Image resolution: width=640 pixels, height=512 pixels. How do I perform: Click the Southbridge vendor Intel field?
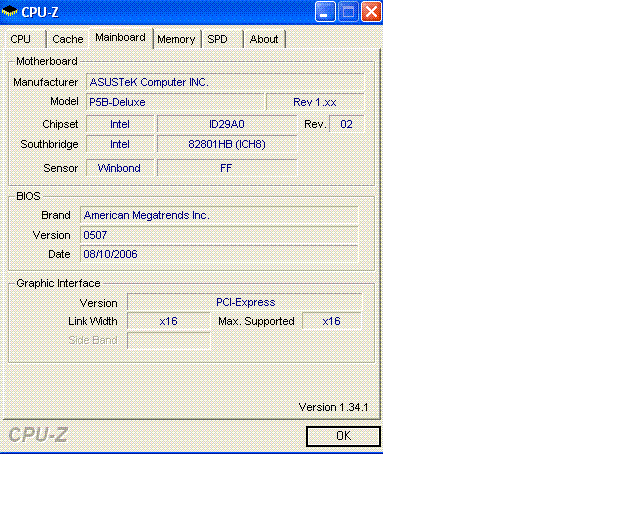(x=120, y=144)
